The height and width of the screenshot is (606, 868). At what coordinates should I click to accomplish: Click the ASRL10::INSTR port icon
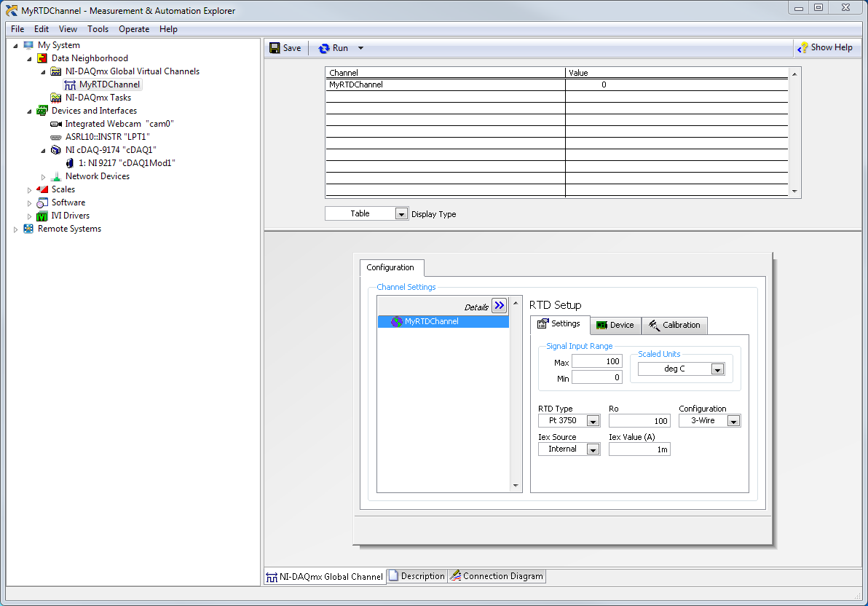pos(56,138)
